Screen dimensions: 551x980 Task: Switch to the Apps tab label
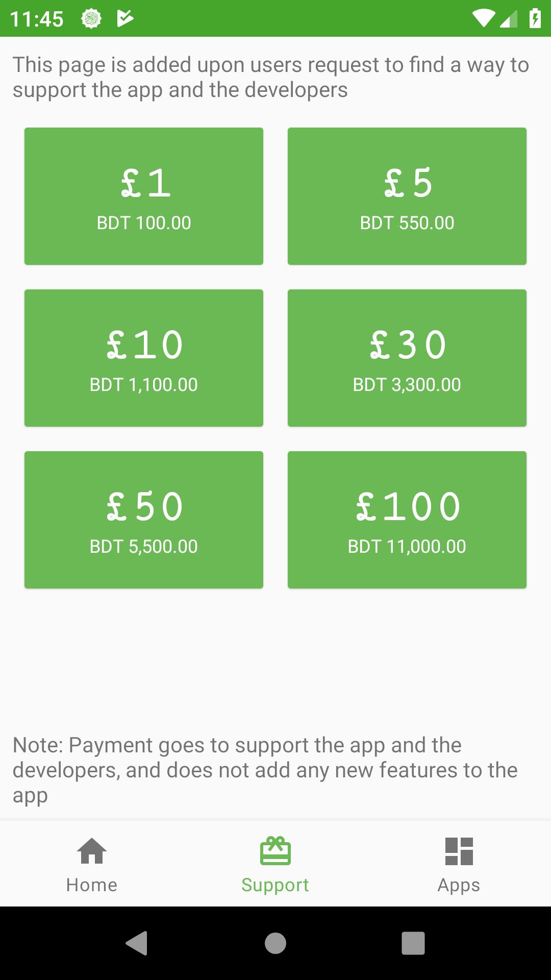(459, 886)
